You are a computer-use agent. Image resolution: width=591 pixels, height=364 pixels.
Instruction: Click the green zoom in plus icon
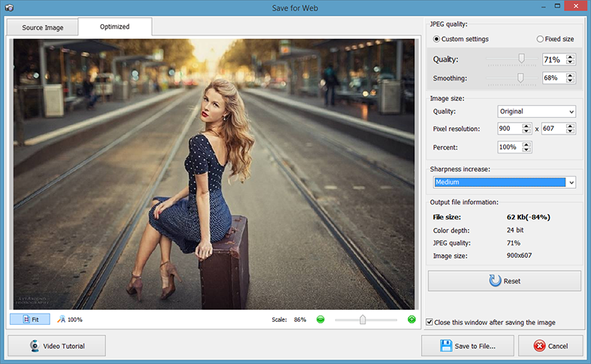click(x=411, y=320)
